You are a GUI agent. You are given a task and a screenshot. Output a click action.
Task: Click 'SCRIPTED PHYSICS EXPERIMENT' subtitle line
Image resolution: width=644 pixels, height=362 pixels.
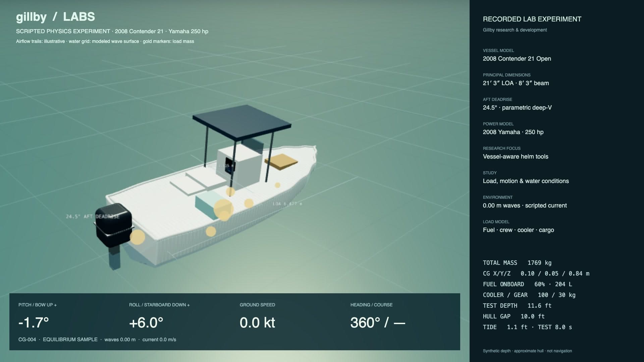(112, 31)
